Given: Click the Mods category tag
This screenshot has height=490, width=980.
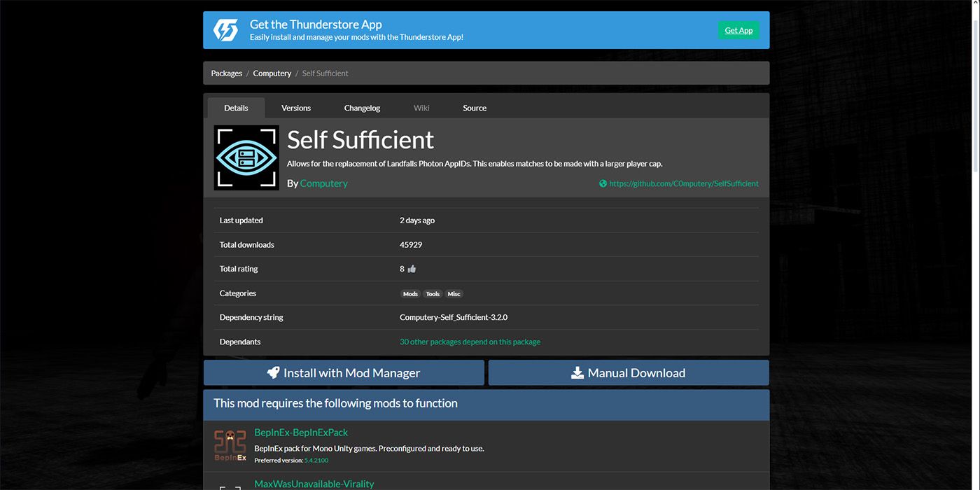Looking at the screenshot, I should coord(410,294).
